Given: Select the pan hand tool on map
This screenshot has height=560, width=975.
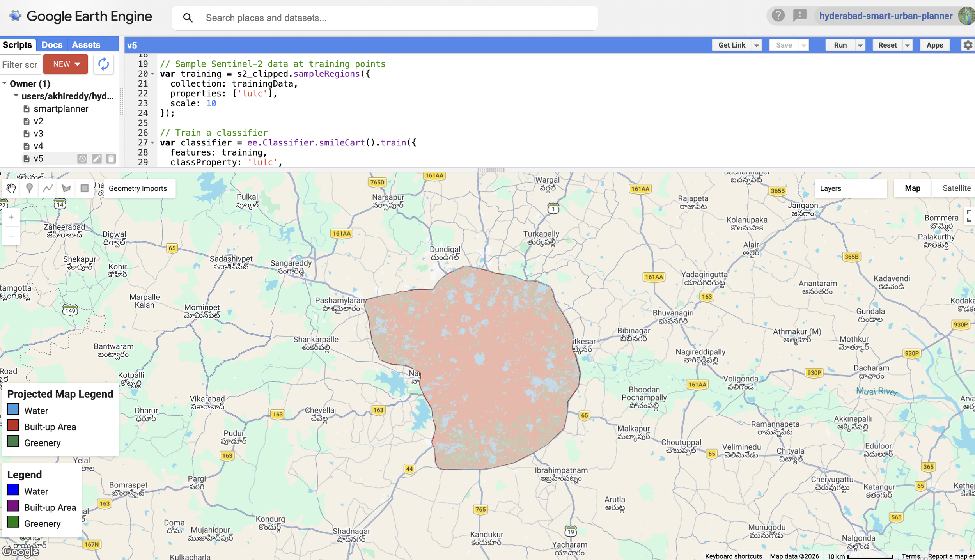Looking at the screenshot, I should click(11, 188).
